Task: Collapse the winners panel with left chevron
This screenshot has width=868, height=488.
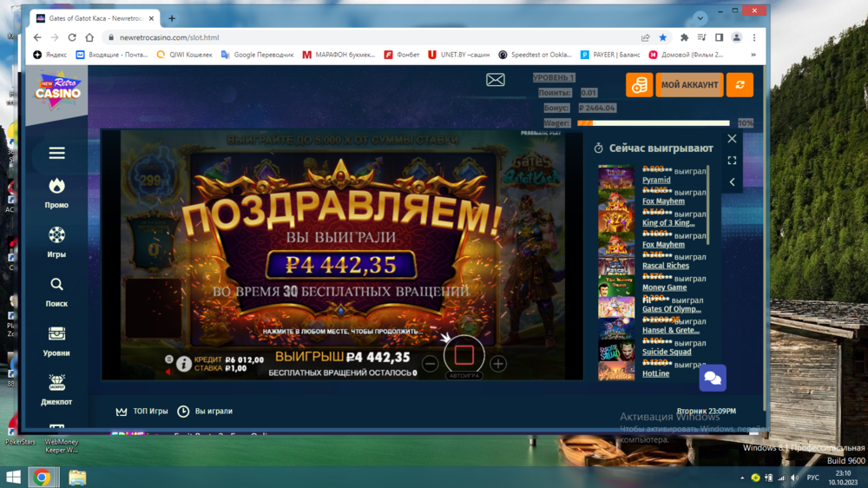Action: click(732, 182)
